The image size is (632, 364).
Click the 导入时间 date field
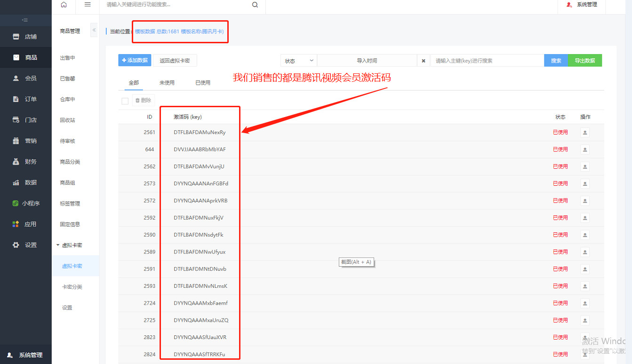[367, 61]
